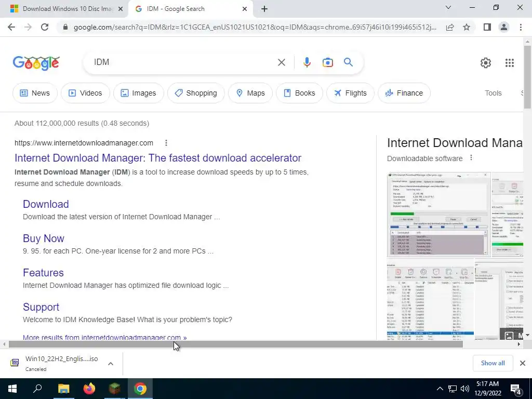Open the Google apps grid
532x399 pixels.
(x=509, y=63)
